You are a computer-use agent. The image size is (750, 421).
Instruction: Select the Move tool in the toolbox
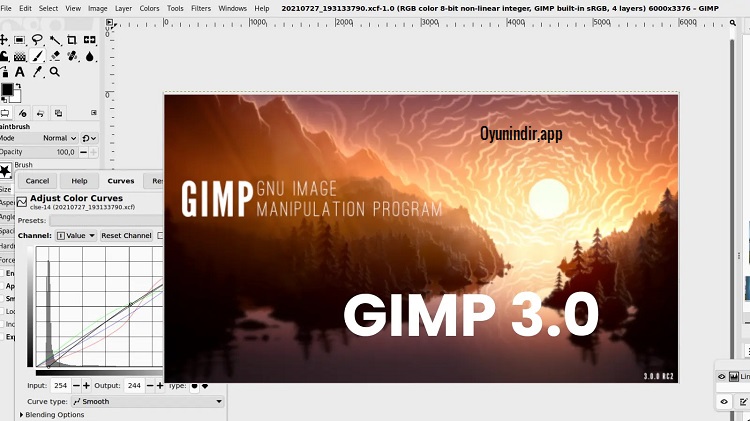tap(3, 40)
